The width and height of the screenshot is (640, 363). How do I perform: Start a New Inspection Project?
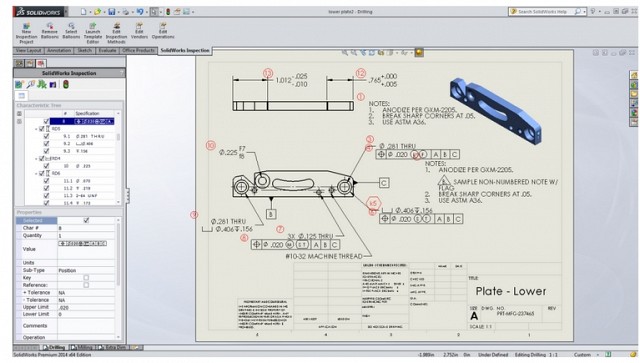pyautogui.click(x=26, y=33)
